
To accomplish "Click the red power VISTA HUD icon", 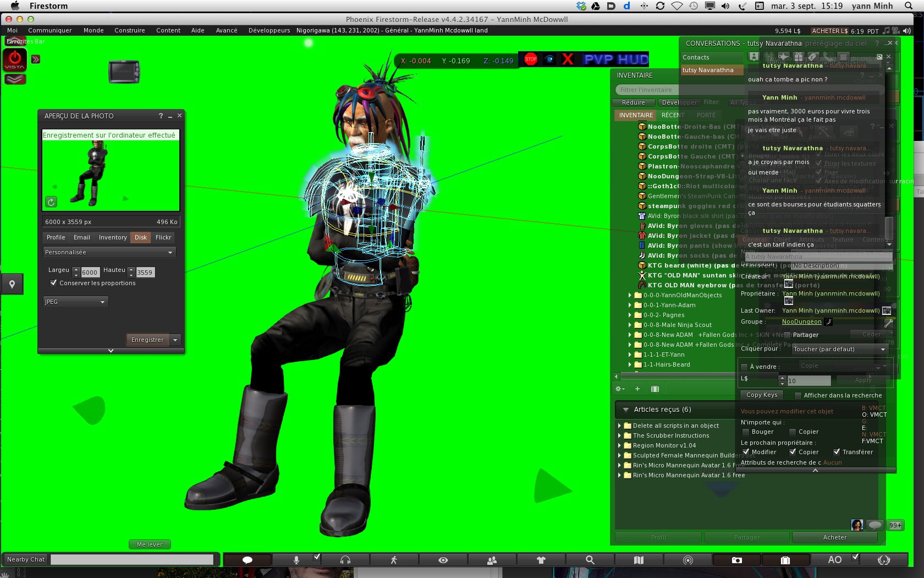I will [15, 59].
